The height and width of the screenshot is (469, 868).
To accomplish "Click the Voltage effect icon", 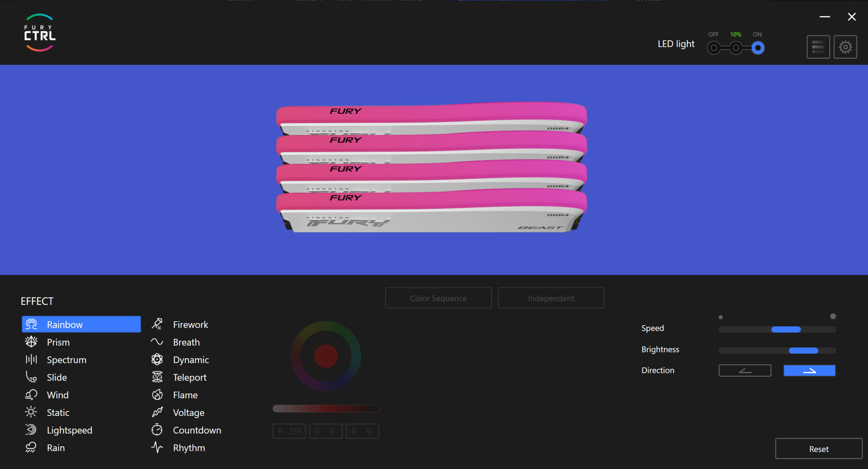I will tap(157, 412).
